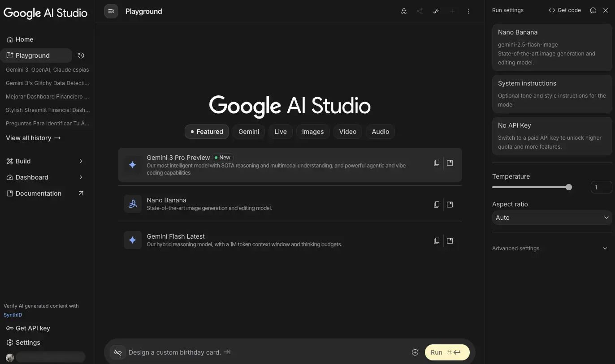Copy the Gemini Flash Latest model ID

coord(437,241)
